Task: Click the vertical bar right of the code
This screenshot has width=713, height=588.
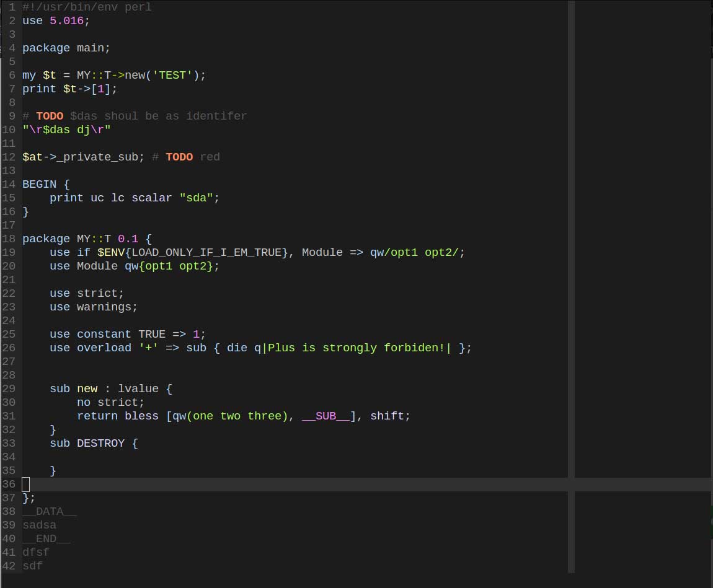Action: 571,279
